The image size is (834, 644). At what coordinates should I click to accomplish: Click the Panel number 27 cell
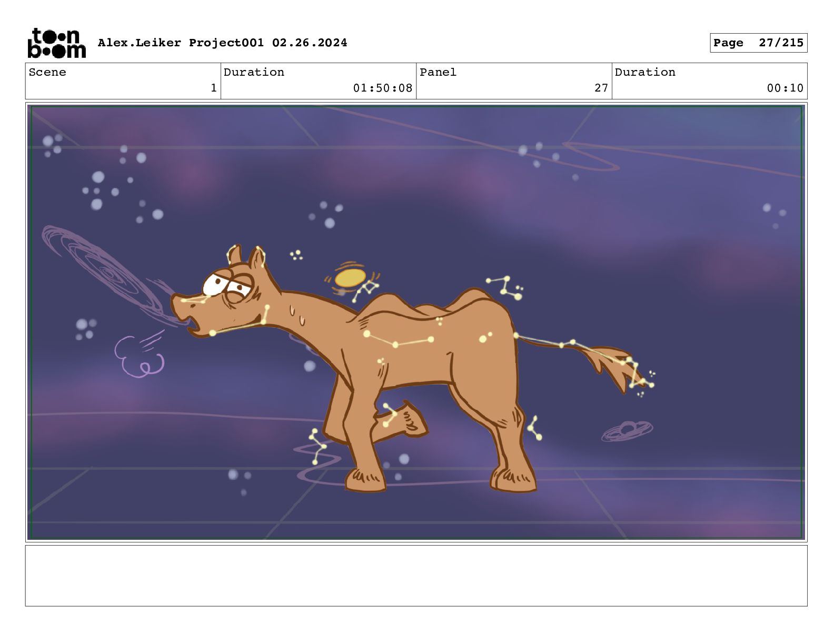pyautogui.click(x=514, y=80)
